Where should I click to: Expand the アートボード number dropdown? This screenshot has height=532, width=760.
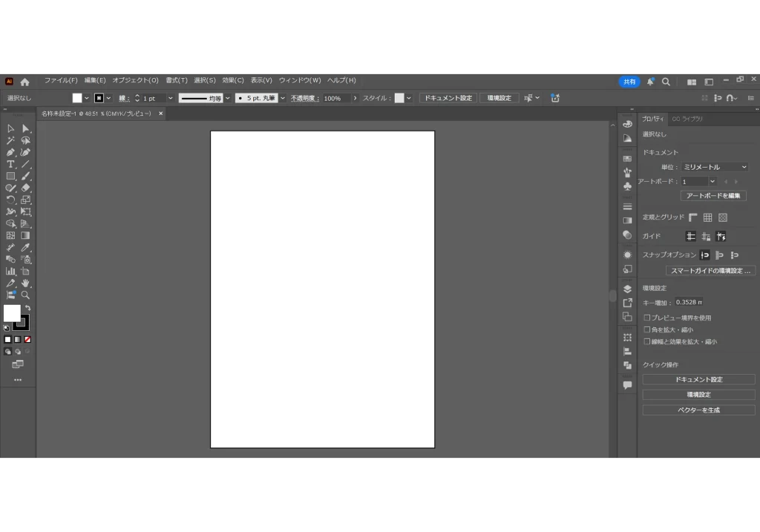point(712,181)
